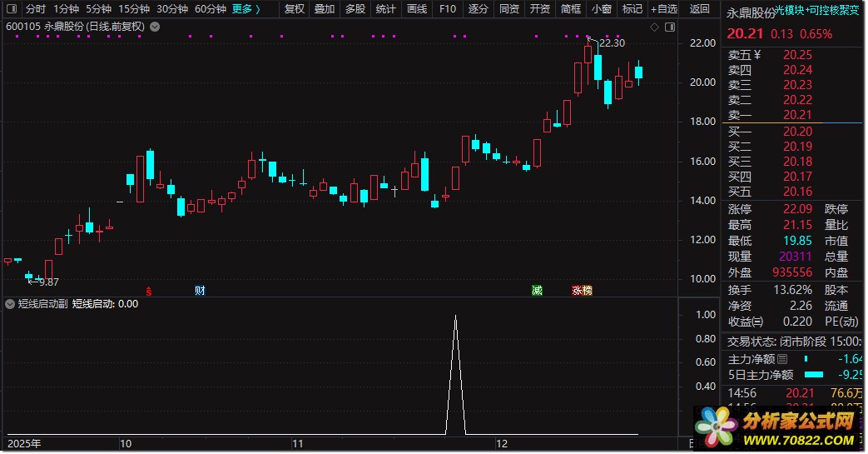Click the 返回 button

700,9
